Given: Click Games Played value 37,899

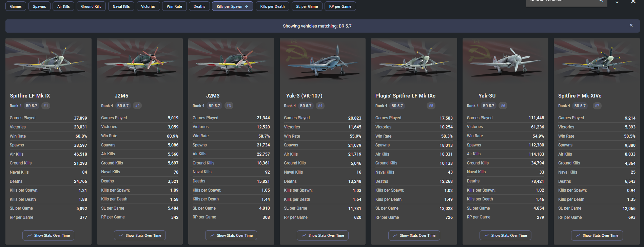Looking at the screenshot, I should (x=80, y=118).
